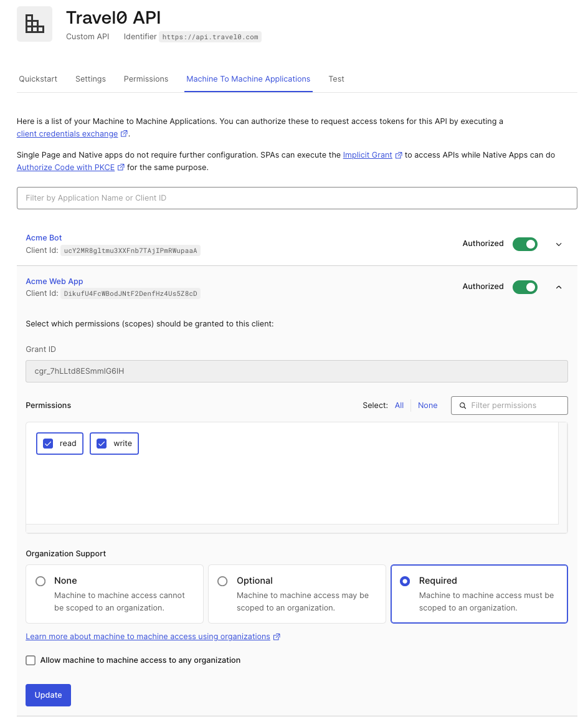Image resolution: width=588 pixels, height=722 pixels.
Task: Click the Travel0 API building logo icon
Action: click(x=34, y=24)
